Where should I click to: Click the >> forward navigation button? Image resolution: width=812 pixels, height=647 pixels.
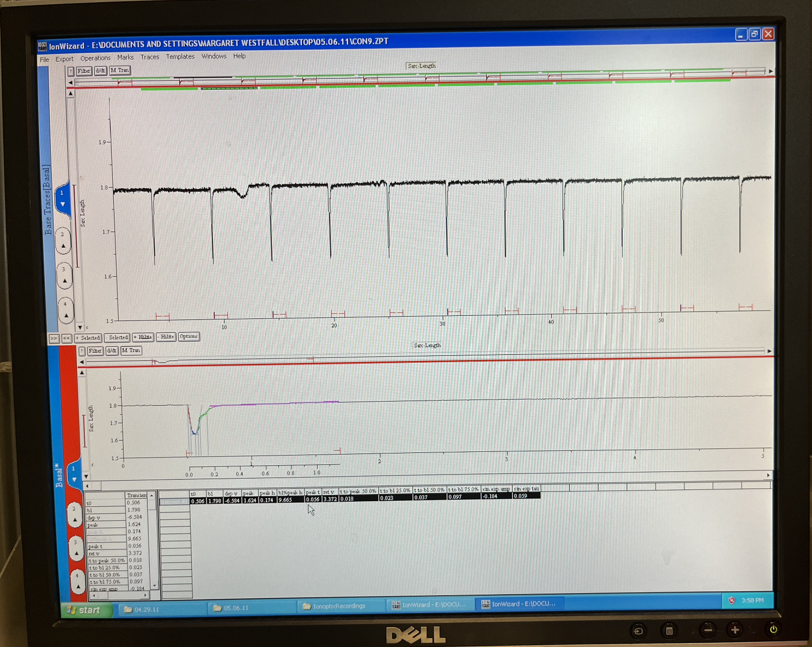(53, 338)
